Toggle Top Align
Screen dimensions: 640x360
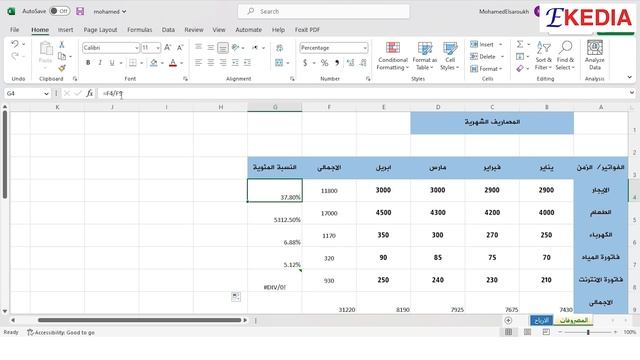tap(198, 48)
